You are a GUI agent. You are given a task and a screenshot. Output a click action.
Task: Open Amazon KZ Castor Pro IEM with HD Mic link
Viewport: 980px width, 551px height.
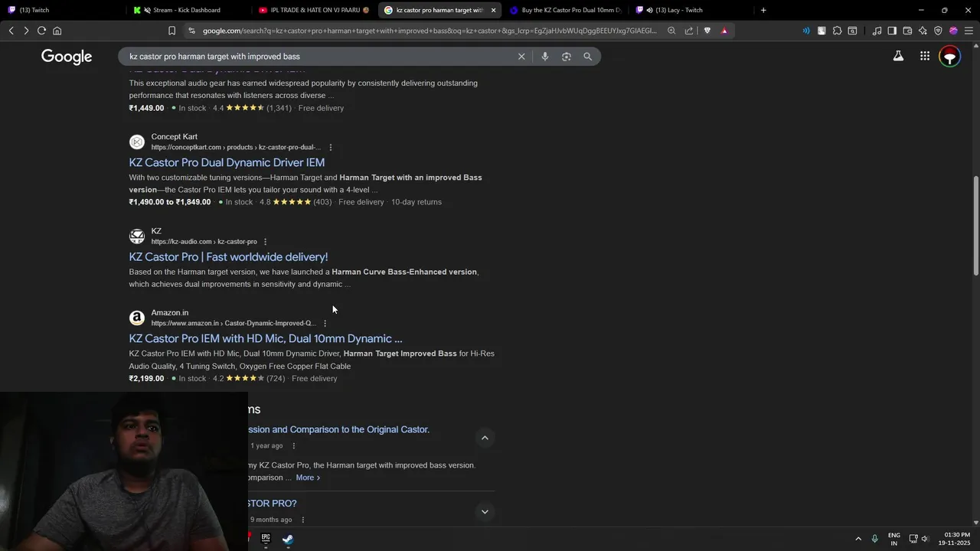click(266, 338)
